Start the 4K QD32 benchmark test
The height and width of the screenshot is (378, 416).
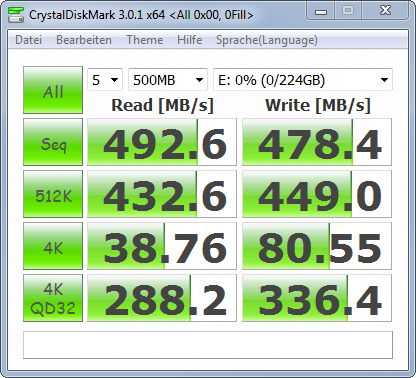(x=53, y=298)
